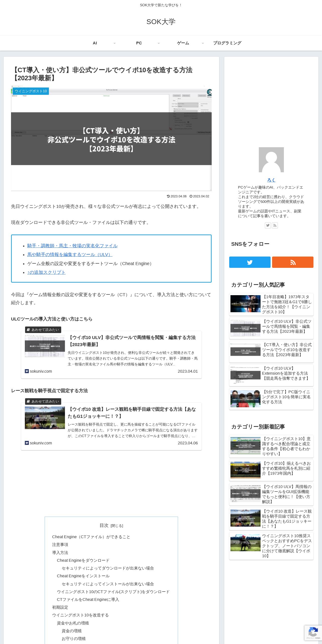Screen dimensions: 322x644
Task: Open the AI menu item
Action: (x=95, y=43)
